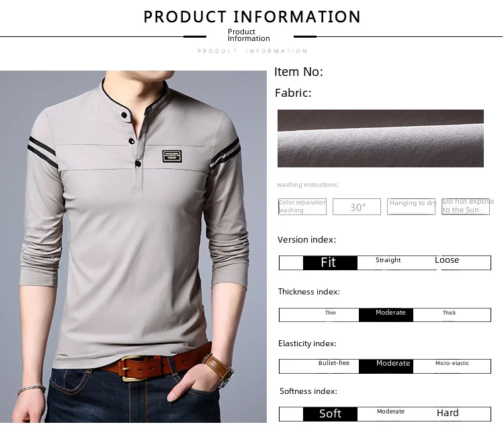
Task: Open the grey fabric close-up image
Action: pyautogui.click(x=380, y=138)
